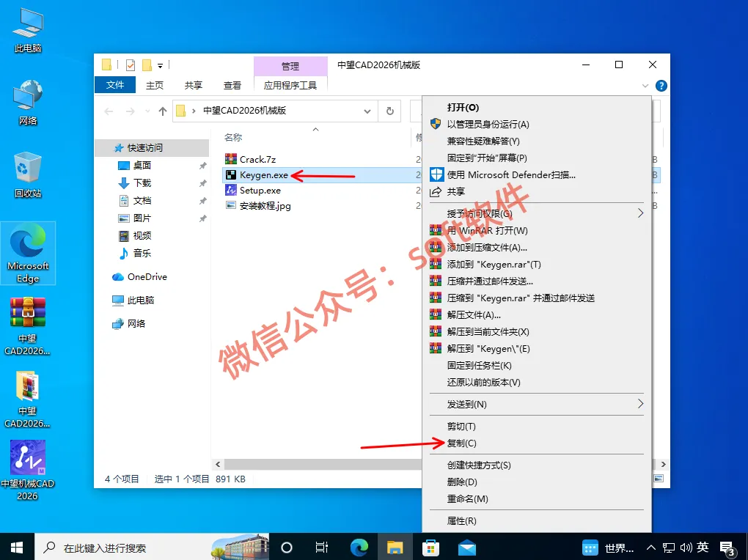Screen dimensions: 748x560
Task: Click the properties checkmark quick access icon
Action: [x=131, y=65]
